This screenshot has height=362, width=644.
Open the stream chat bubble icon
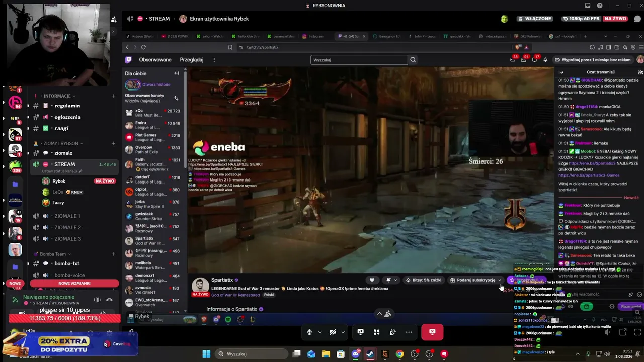pyautogui.click(x=637, y=19)
